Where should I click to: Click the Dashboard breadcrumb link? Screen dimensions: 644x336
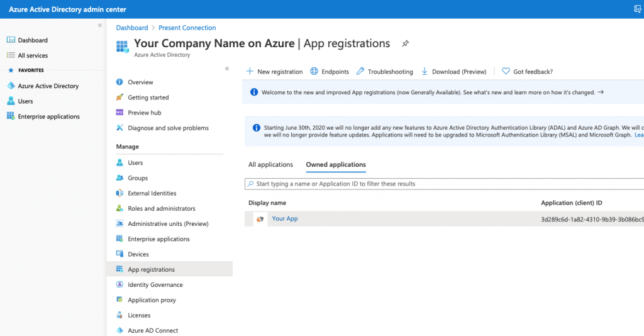point(132,28)
